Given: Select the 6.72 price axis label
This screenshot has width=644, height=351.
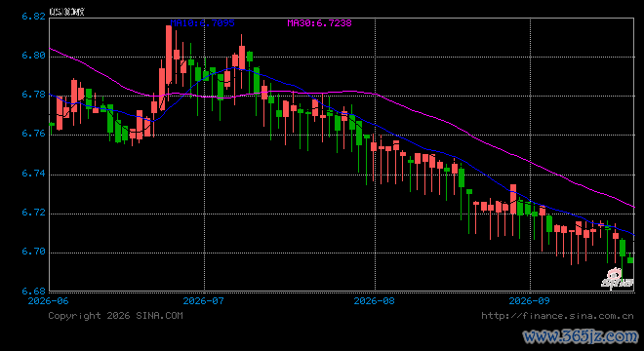Looking at the screenshot, I should coord(34,213).
